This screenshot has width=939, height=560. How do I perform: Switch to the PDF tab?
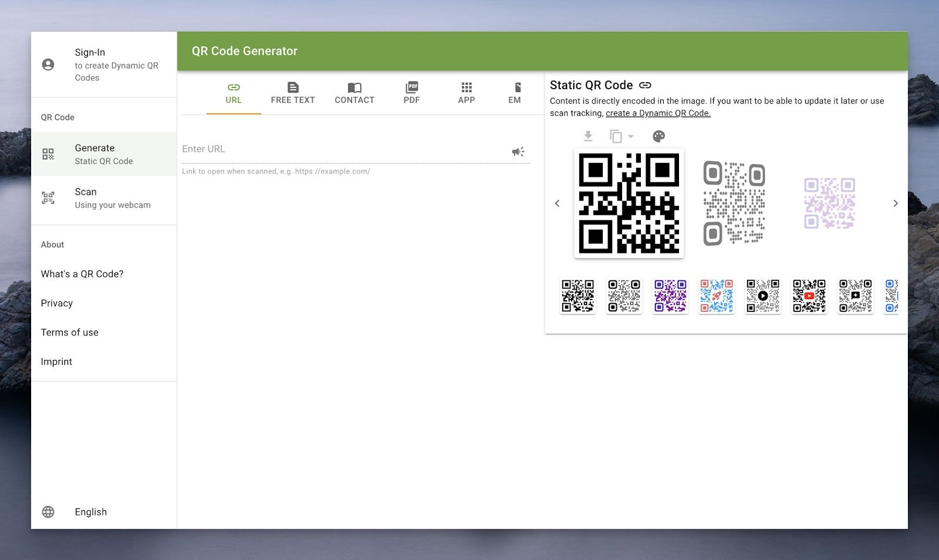tap(412, 93)
